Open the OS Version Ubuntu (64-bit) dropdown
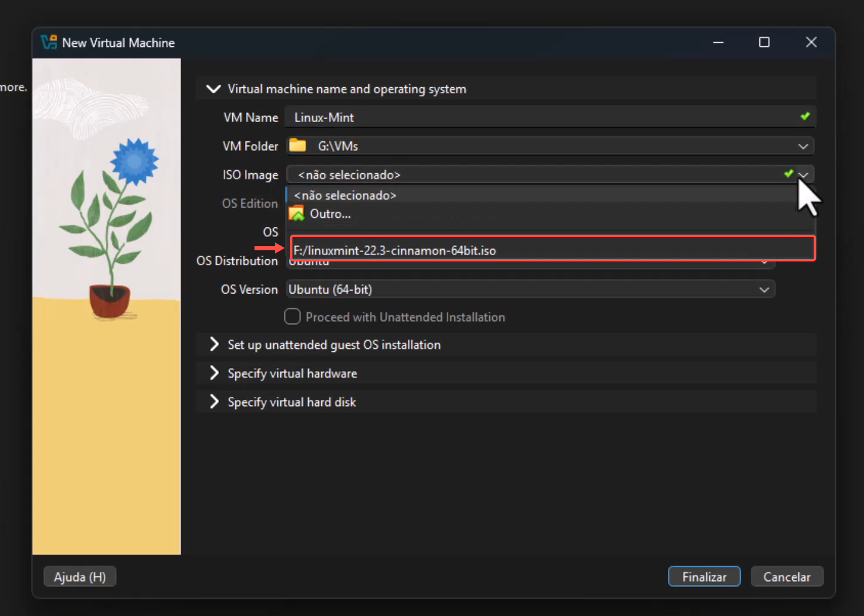Viewport: 864px width, 616px height. pos(530,289)
